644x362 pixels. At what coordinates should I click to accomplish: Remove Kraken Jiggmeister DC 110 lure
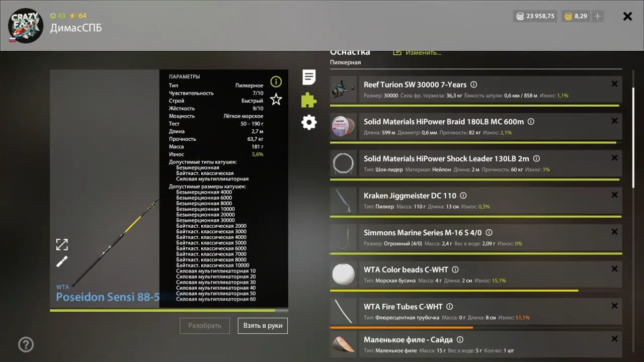click(614, 195)
